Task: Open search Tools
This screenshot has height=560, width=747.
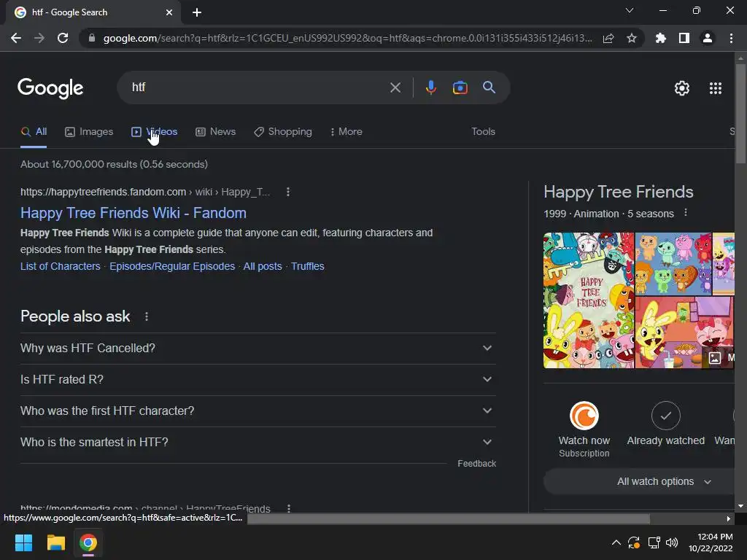Action: tap(483, 132)
